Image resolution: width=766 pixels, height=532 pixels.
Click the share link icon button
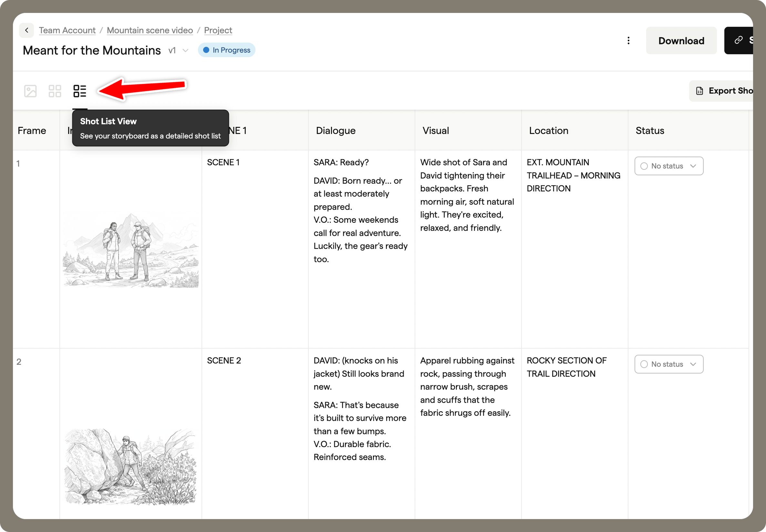point(738,40)
